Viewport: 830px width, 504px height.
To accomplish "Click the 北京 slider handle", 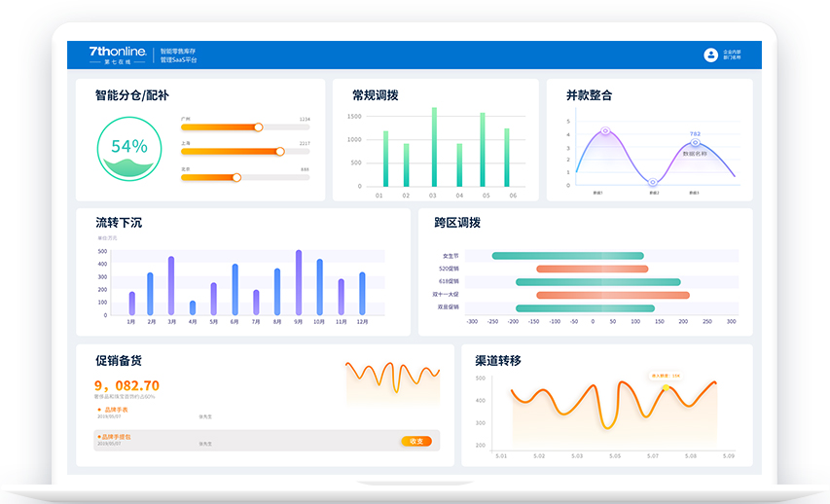I will pos(236,177).
